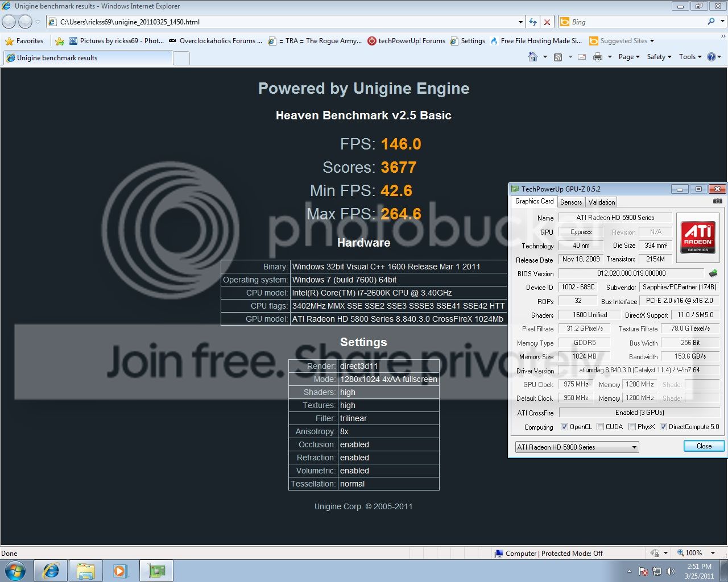The image size is (728, 582).
Task: Open the network tray icon
Action: pos(657,571)
